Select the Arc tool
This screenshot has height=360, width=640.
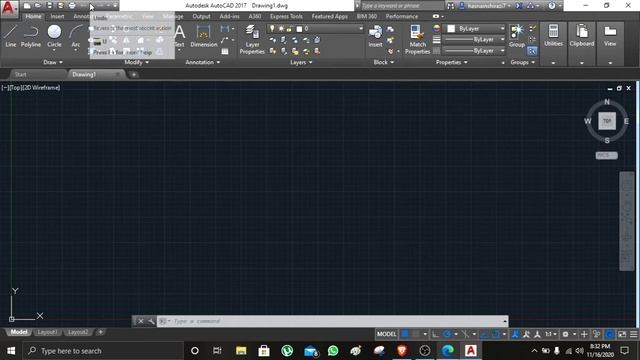point(76,36)
